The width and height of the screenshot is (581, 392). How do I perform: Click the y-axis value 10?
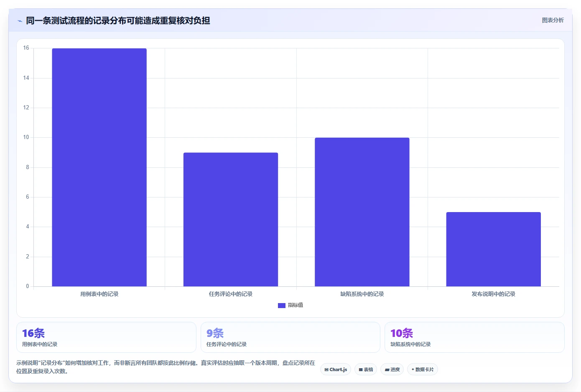[x=26, y=137]
